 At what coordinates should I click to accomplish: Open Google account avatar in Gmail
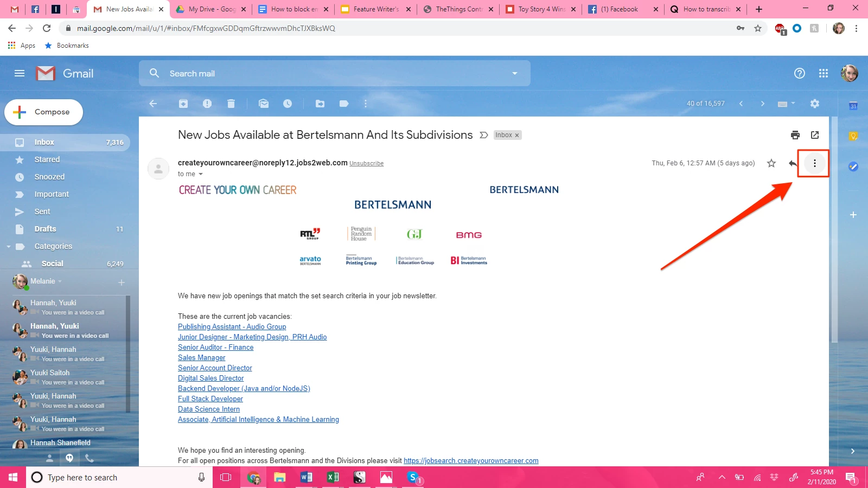click(x=850, y=73)
